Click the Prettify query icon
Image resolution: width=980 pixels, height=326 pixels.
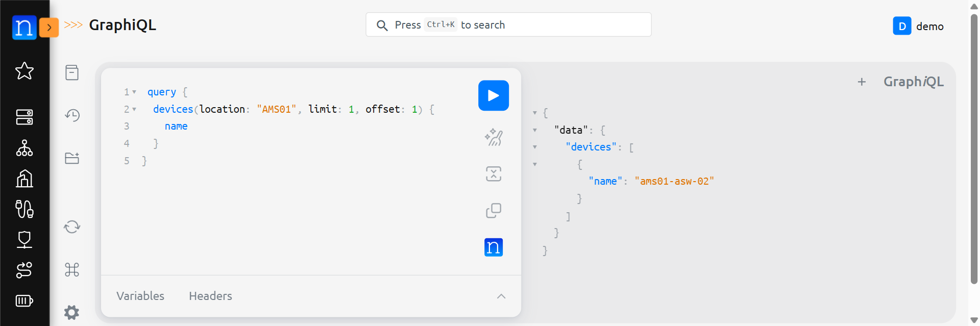click(x=493, y=137)
